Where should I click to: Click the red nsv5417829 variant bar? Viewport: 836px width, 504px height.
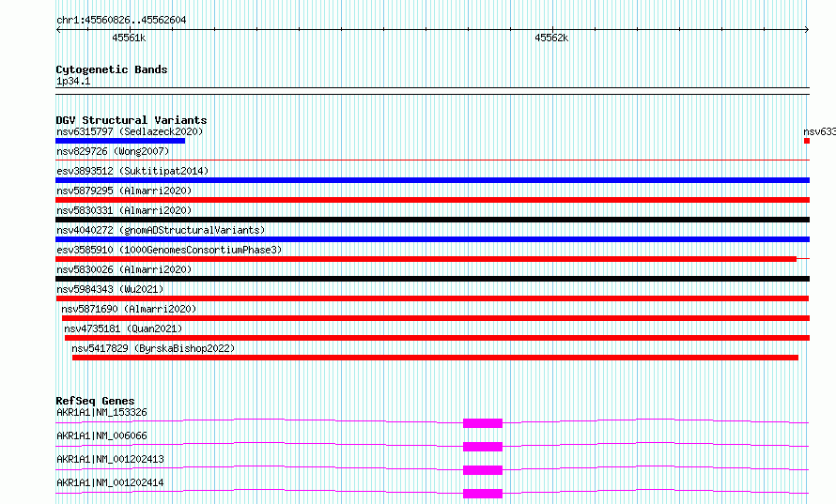pyautogui.click(x=435, y=358)
